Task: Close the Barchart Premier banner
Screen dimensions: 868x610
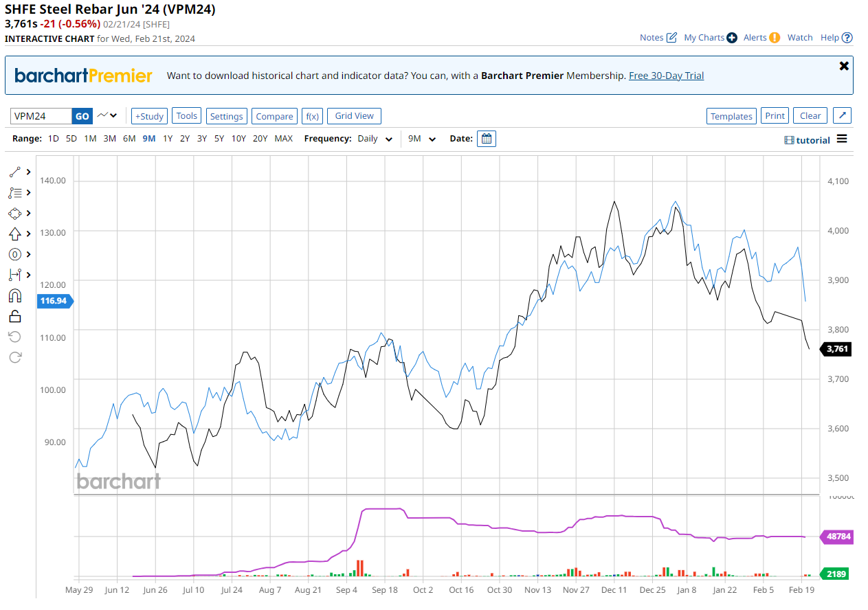Action: (844, 66)
